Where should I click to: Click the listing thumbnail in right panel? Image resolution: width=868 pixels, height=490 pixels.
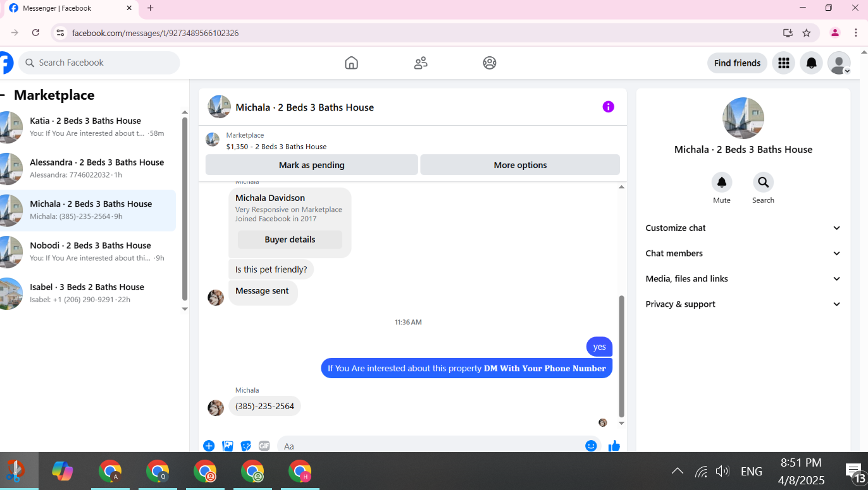pyautogui.click(x=743, y=118)
